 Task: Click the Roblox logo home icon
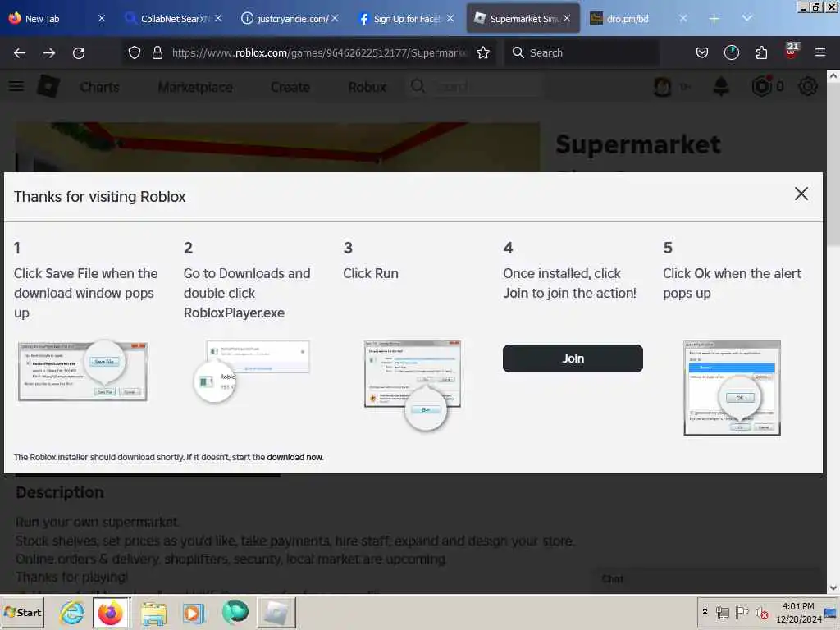[48, 86]
